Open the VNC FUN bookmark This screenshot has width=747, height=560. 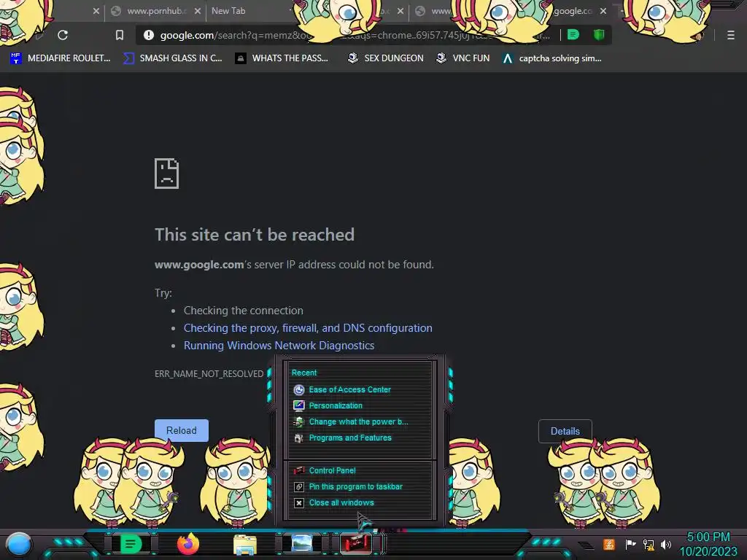(462, 58)
